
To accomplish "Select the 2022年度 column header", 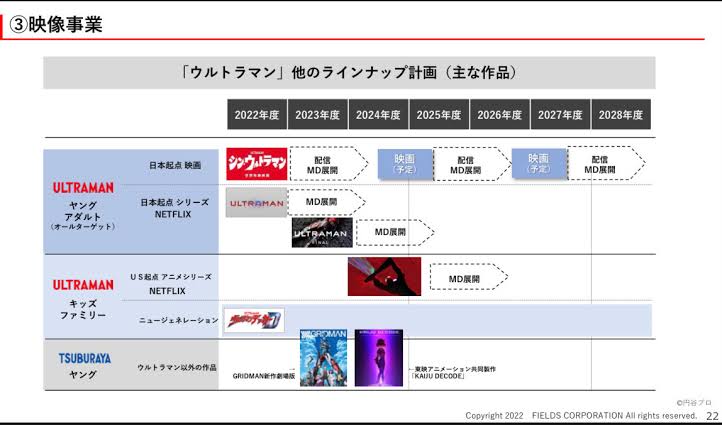I will (x=256, y=115).
